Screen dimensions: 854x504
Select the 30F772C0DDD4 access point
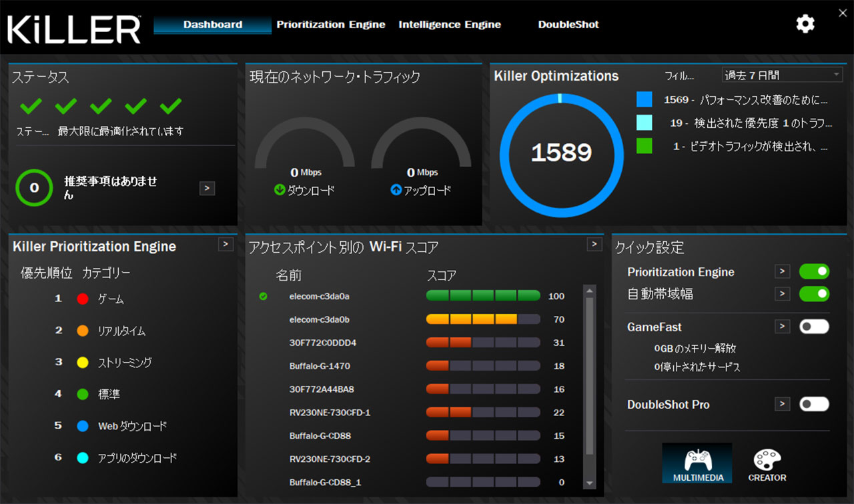pyautogui.click(x=323, y=343)
